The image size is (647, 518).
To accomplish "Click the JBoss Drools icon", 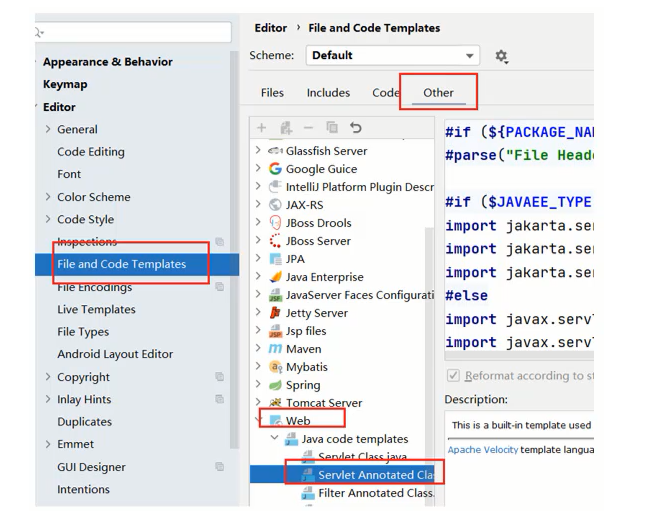I will coord(275,223).
